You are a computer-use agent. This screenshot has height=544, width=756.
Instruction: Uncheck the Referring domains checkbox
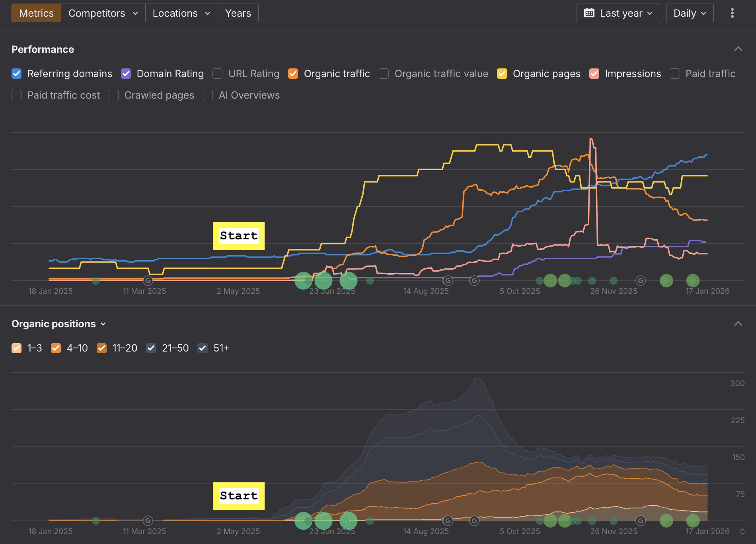(17, 74)
